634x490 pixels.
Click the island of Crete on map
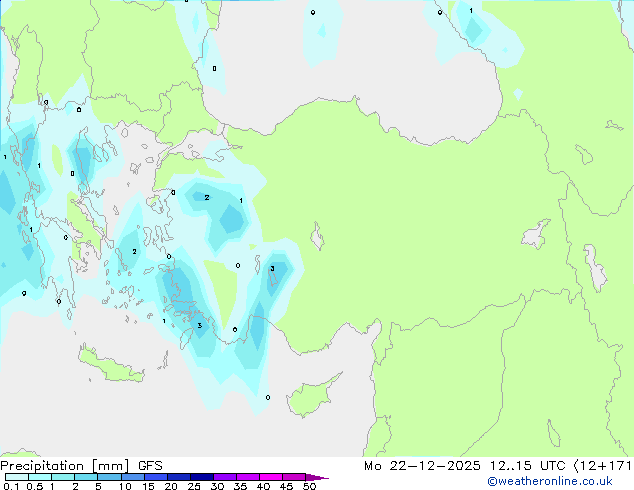click(x=111, y=366)
